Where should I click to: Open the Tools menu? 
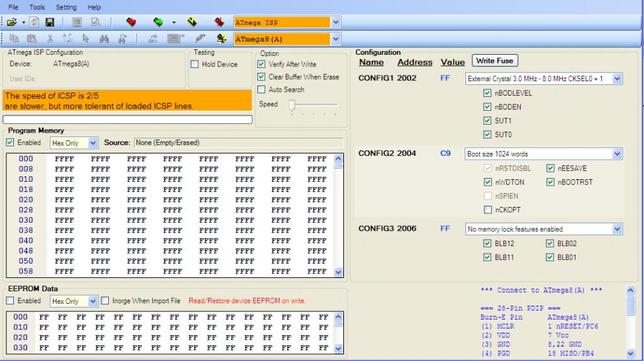click(x=36, y=7)
